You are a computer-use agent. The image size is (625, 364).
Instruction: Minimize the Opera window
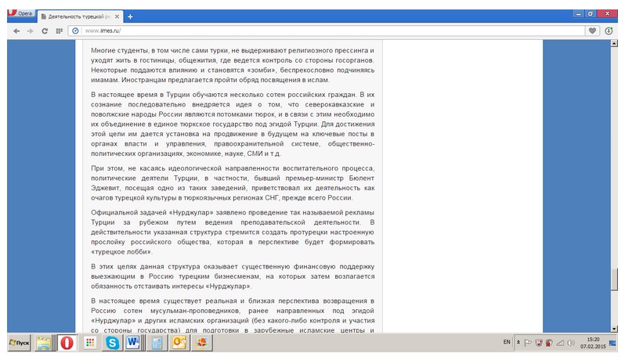point(578,13)
